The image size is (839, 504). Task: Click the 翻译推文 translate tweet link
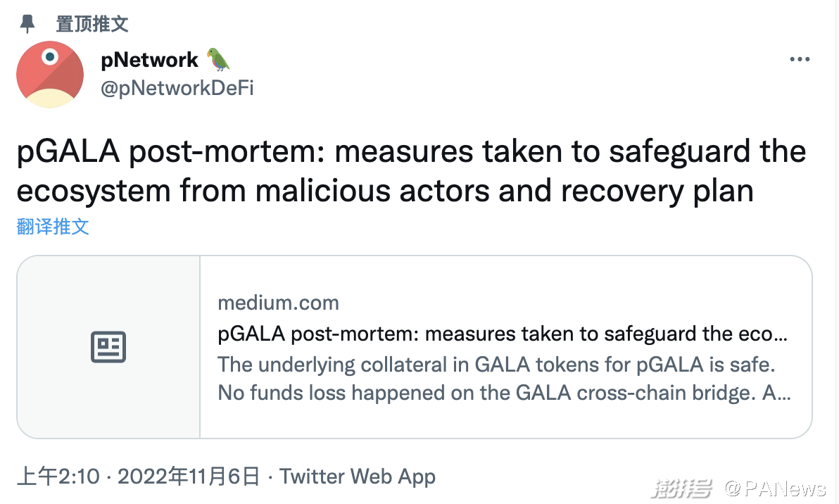pyautogui.click(x=52, y=227)
